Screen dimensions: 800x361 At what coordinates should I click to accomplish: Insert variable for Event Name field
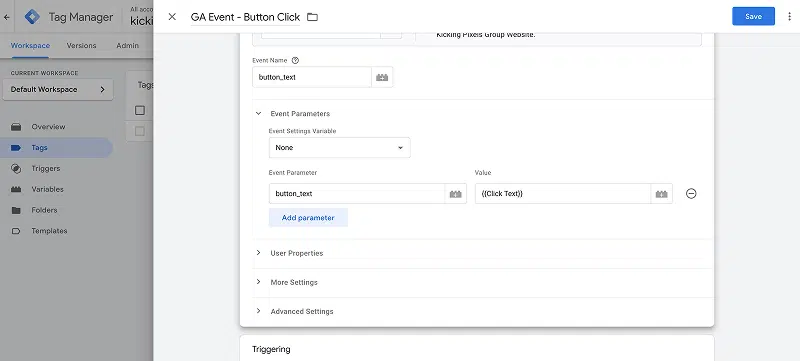pyautogui.click(x=382, y=78)
